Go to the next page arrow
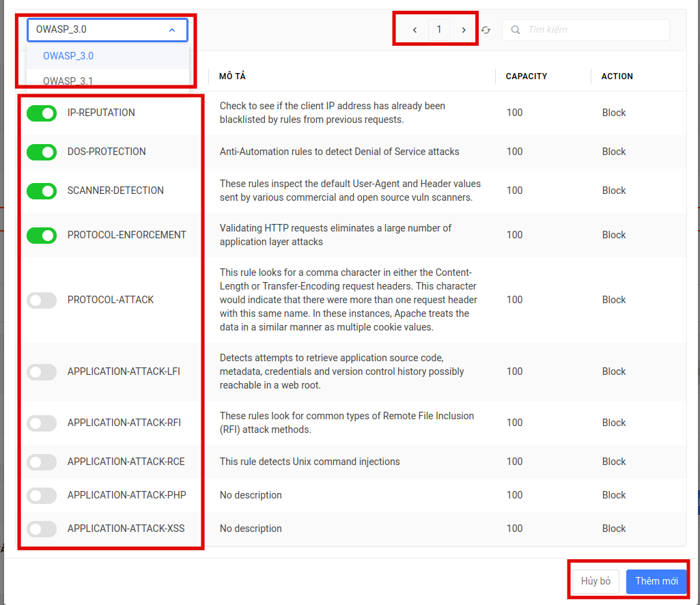Screen dimensions: 700x605 pos(464,30)
